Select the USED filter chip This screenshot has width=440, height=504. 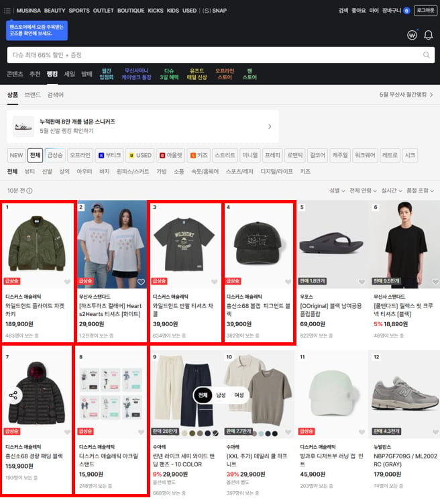pyautogui.click(x=140, y=155)
